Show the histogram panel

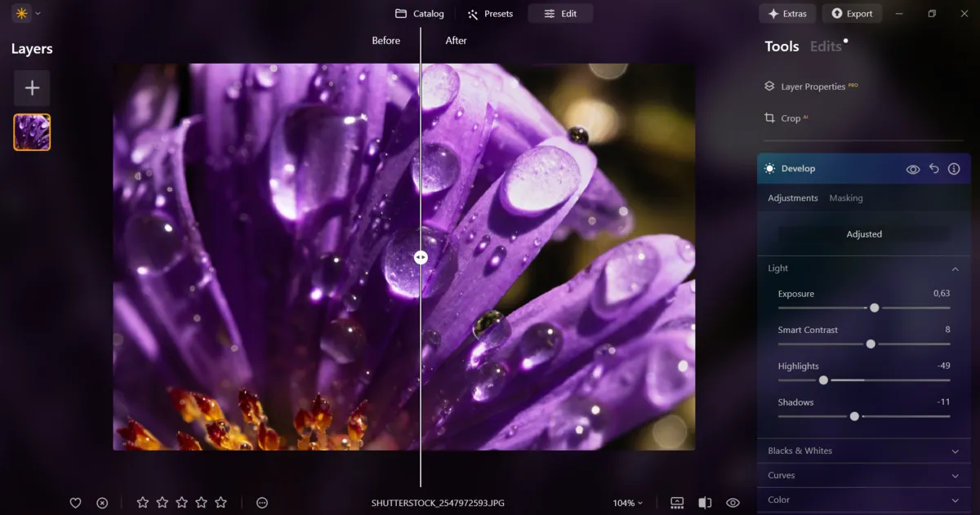pos(676,503)
